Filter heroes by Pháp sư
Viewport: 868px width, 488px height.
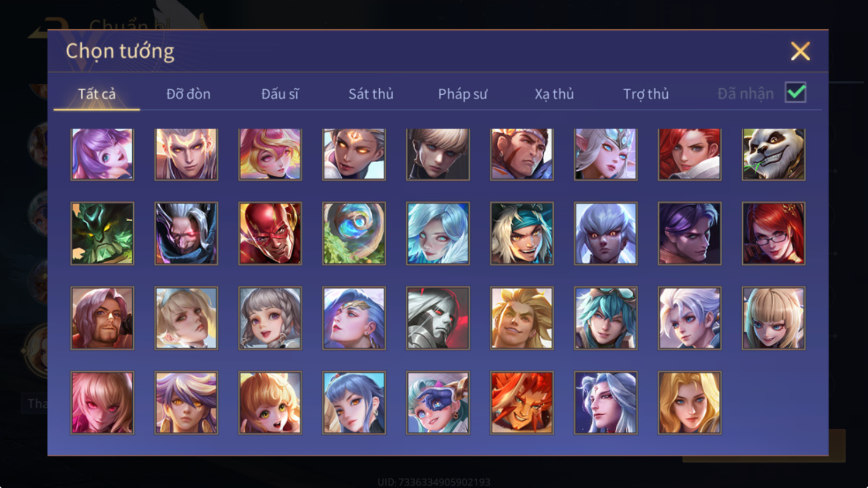click(x=462, y=94)
